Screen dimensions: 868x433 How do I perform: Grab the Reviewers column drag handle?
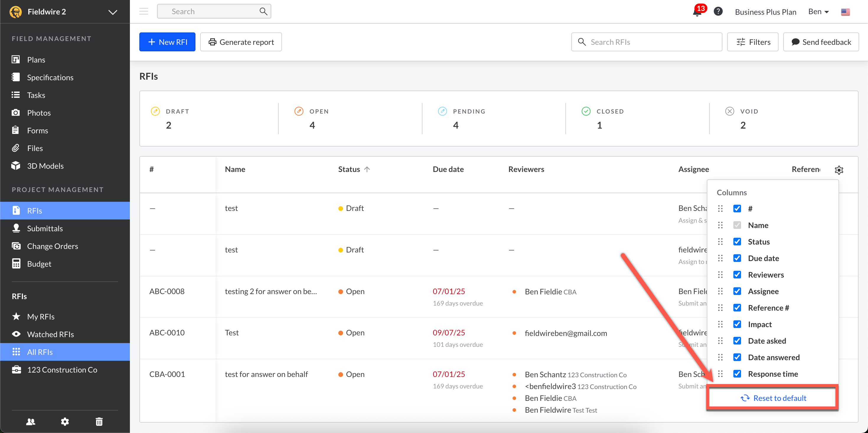(x=720, y=275)
